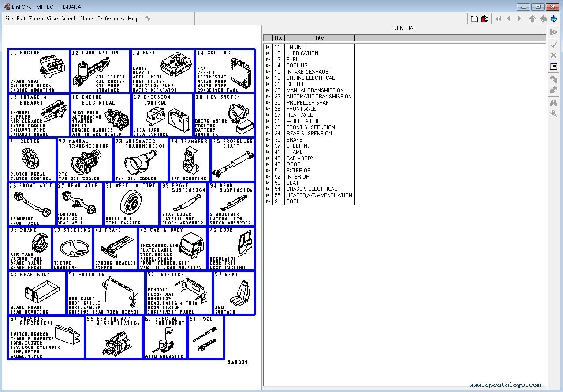Click the LinkOne application icon in title bar
563x392 pixels.
(7, 7)
